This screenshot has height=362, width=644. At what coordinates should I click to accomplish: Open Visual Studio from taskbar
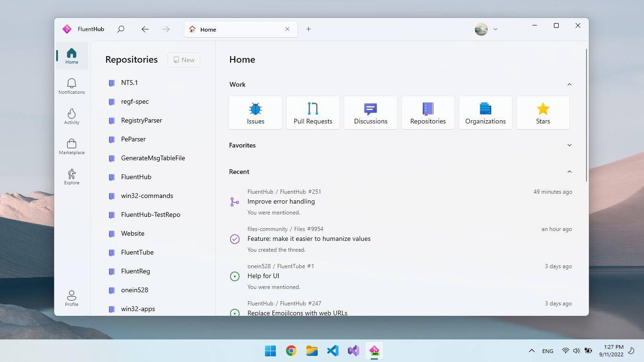click(354, 351)
